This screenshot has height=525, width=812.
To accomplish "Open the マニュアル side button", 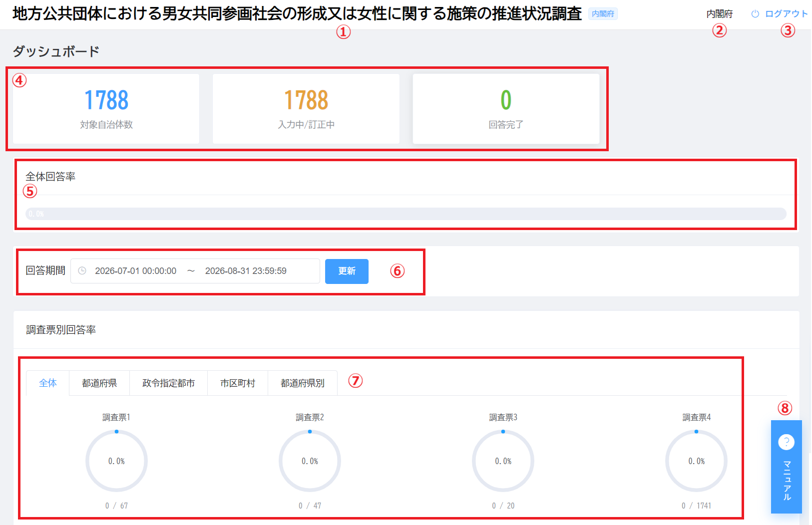I will (x=786, y=467).
